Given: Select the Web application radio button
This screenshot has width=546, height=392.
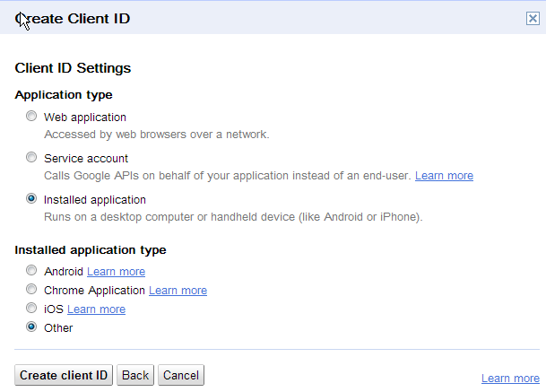Looking at the screenshot, I should (x=32, y=117).
